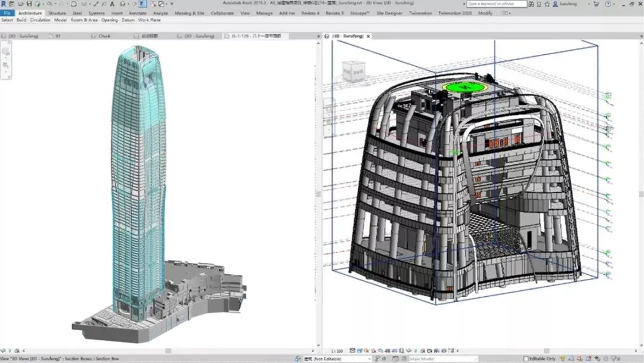644x363 pixels.
Task: Switch to the Massing & Site tab
Action: click(x=189, y=13)
